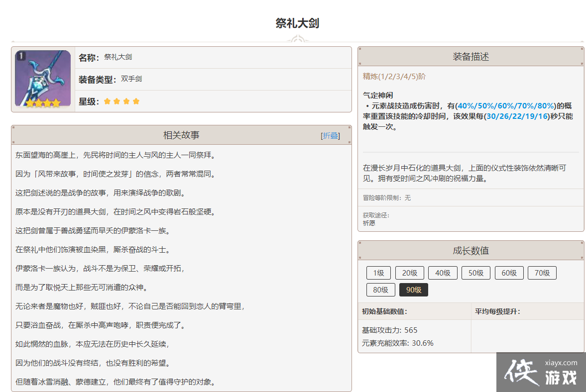586x392 pixels.
Task: Click the 侠游戏 watermark logo
Action: coord(541,372)
